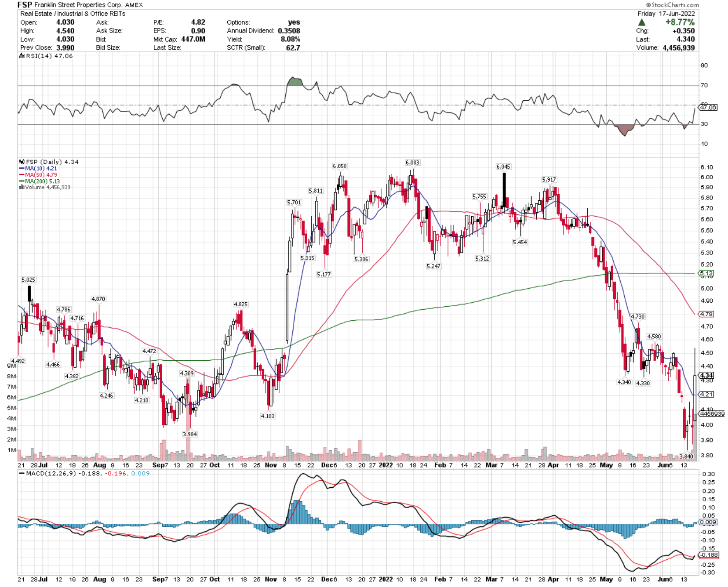Click the Friday 17-Jun-2022 date
Viewport: 728px width, 587px height.
[666, 14]
